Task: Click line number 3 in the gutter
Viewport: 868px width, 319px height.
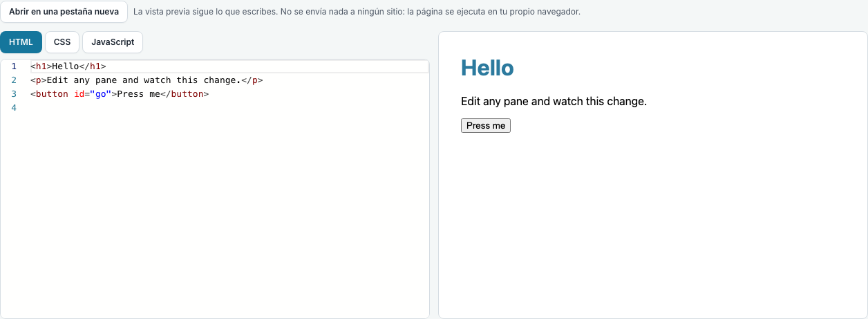Action: (14, 94)
